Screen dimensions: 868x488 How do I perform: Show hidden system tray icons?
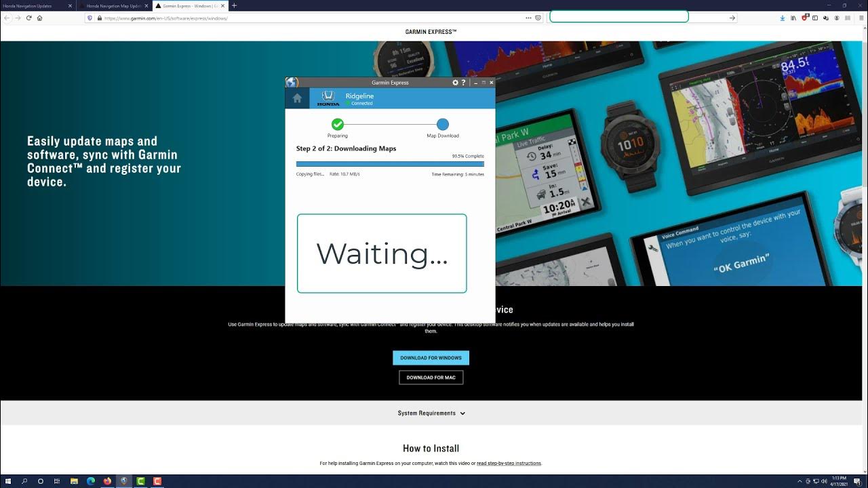[800, 481]
